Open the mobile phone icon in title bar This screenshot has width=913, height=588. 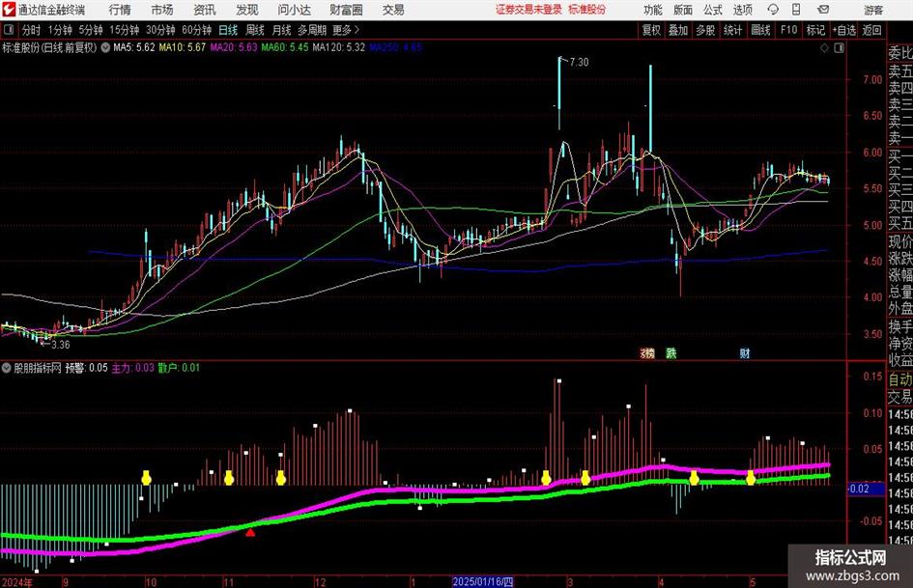[796, 10]
